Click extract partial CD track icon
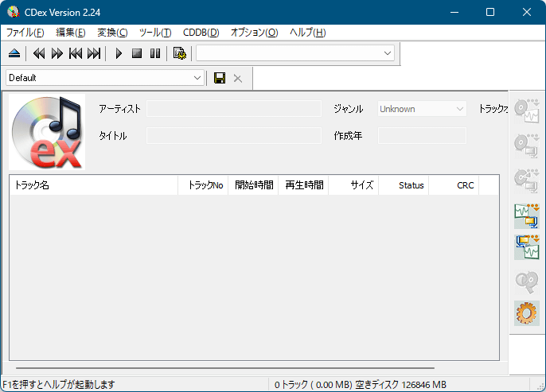546x392 pixels. tap(527, 180)
